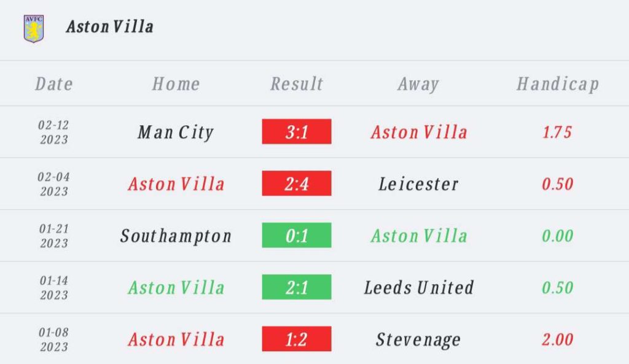The height and width of the screenshot is (364, 629).
Task: Click the red 2:4 result badge
Action: click(x=297, y=184)
